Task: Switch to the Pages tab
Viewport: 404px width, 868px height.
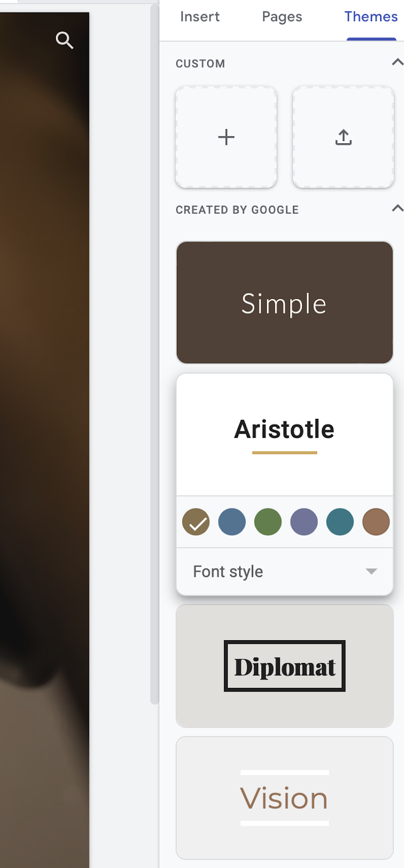Action: 281,17
